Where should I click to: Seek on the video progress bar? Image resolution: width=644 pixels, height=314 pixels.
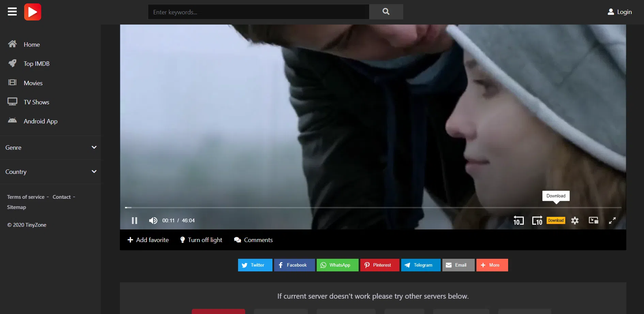(x=373, y=207)
